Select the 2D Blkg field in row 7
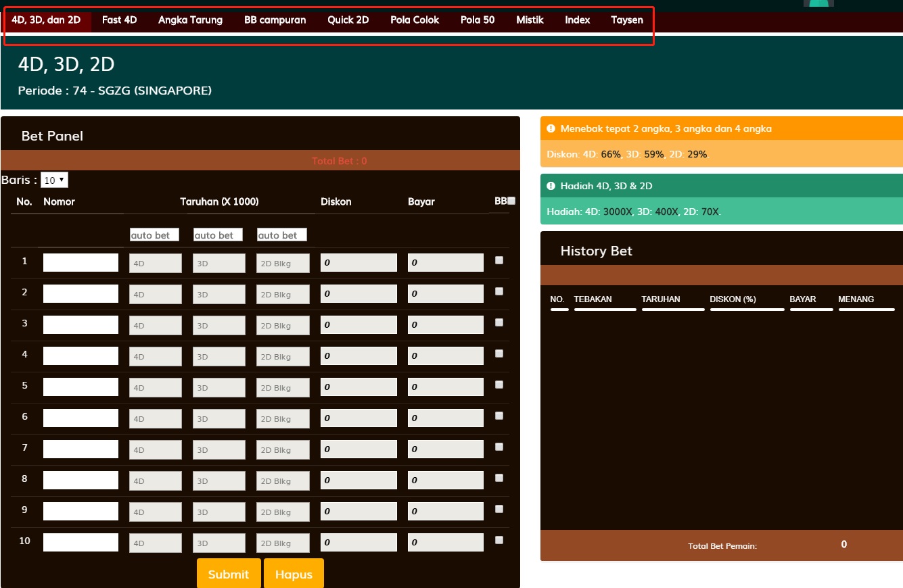The image size is (903, 588). (x=283, y=449)
